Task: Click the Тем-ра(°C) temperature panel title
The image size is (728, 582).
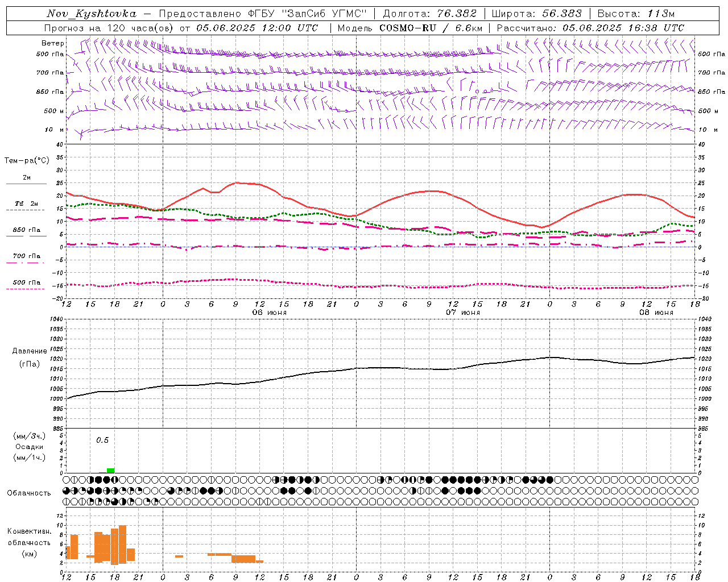Action: [x=27, y=161]
